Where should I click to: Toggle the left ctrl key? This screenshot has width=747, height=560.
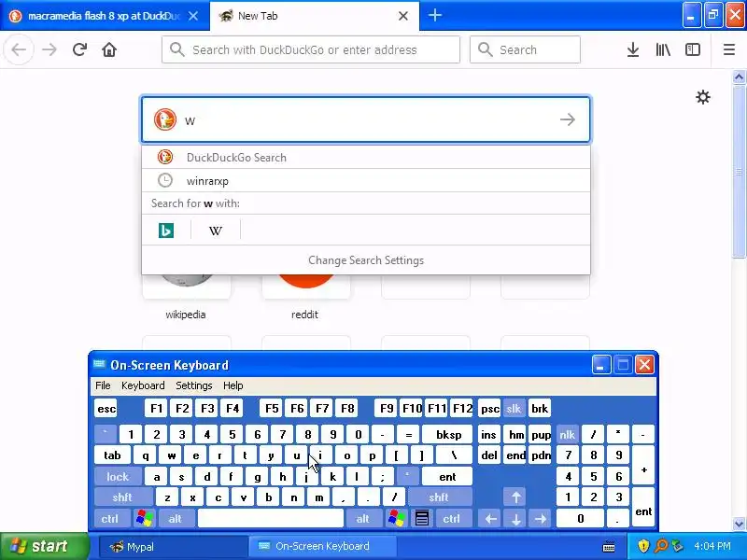point(110,518)
